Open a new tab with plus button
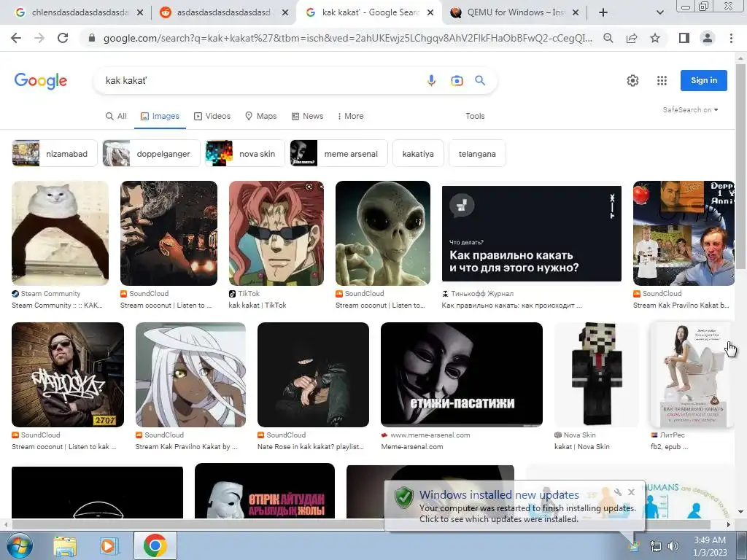Image resolution: width=747 pixels, height=560 pixels. point(603,12)
